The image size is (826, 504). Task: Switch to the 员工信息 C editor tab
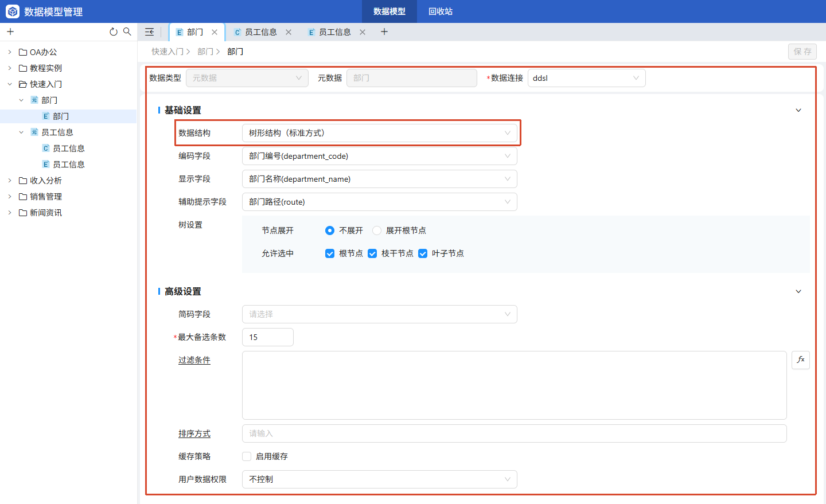(261, 32)
